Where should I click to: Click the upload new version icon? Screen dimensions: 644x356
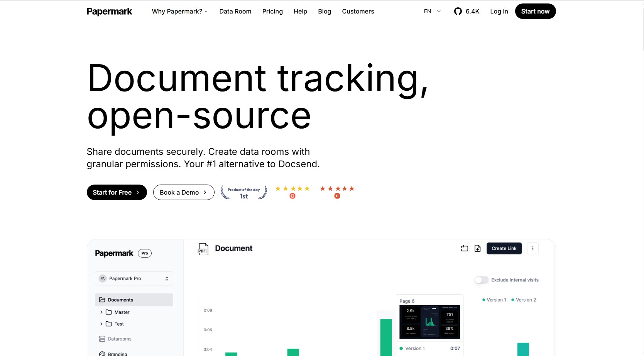478,248
